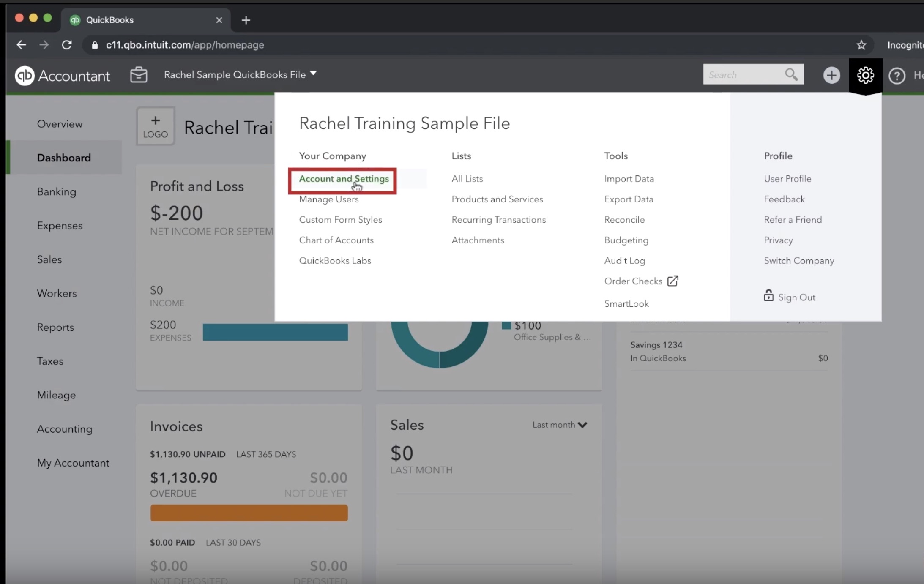Open Mileage in sidebar
The width and height of the screenshot is (924, 584).
(x=56, y=395)
